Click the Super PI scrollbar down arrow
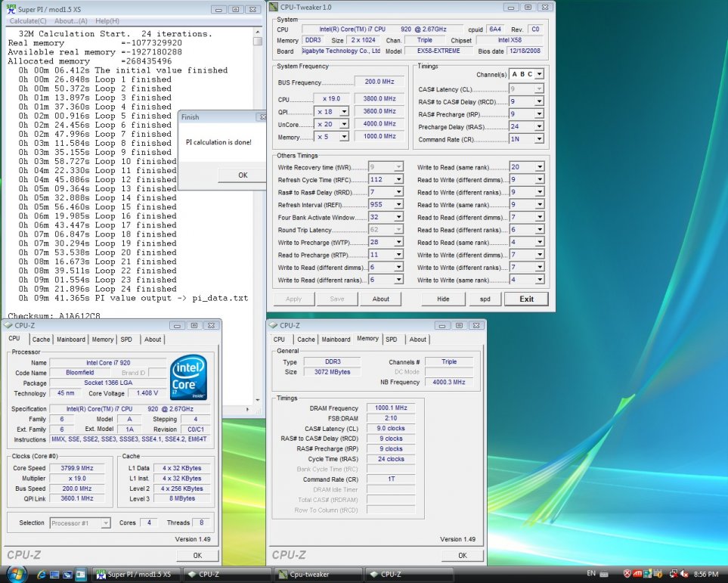 (x=258, y=400)
